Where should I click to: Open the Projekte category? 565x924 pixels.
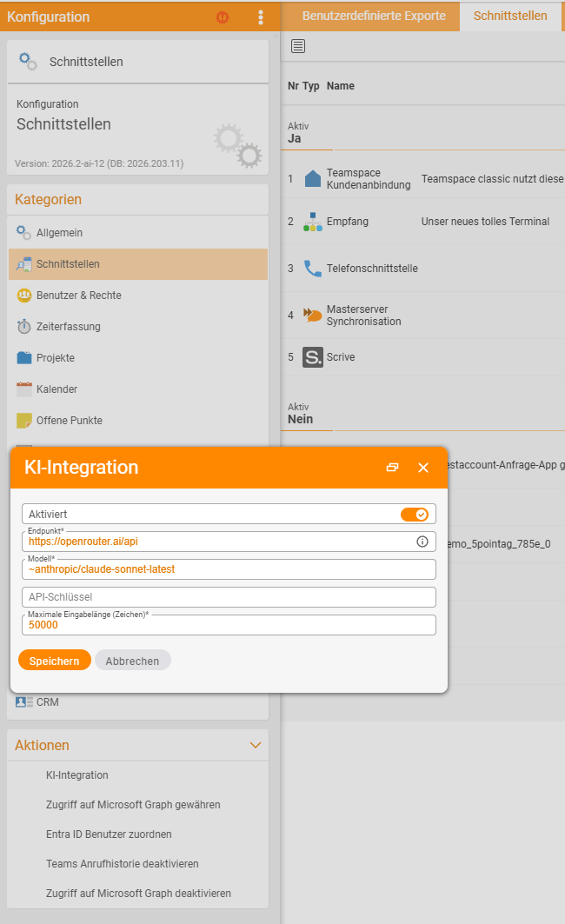pyautogui.click(x=138, y=358)
